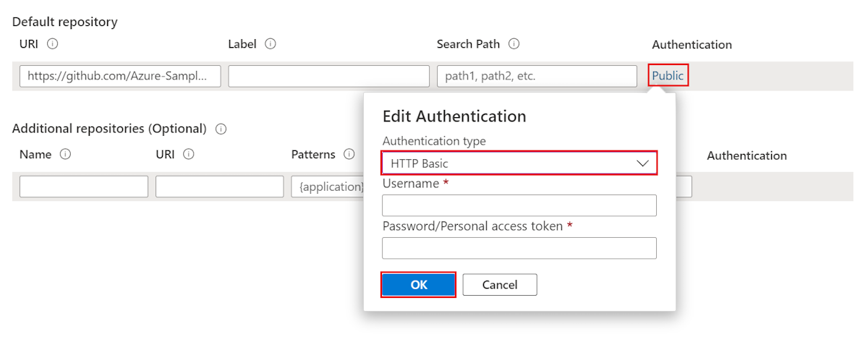Screen dimensions: 868x342
Task: Click the default repository Label field
Action: coord(328,76)
